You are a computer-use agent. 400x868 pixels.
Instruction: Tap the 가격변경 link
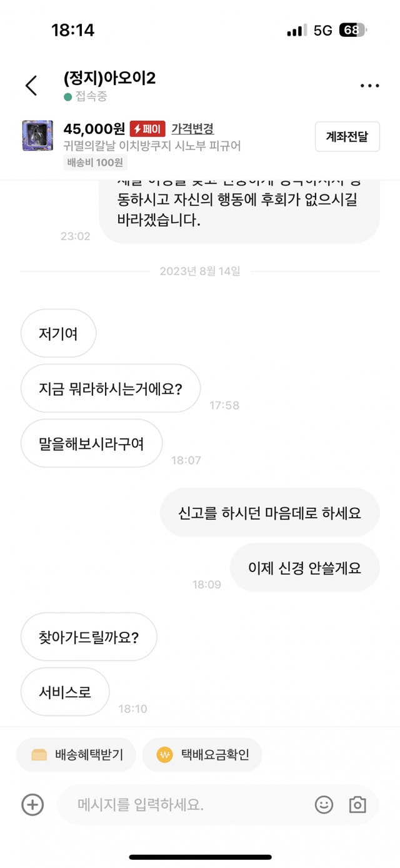coord(192,129)
